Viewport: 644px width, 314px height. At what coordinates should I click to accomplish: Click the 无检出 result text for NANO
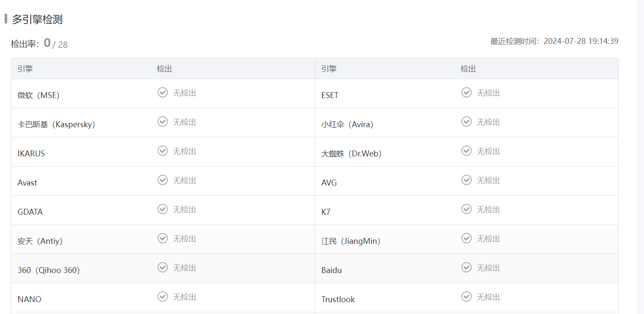click(x=184, y=297)
